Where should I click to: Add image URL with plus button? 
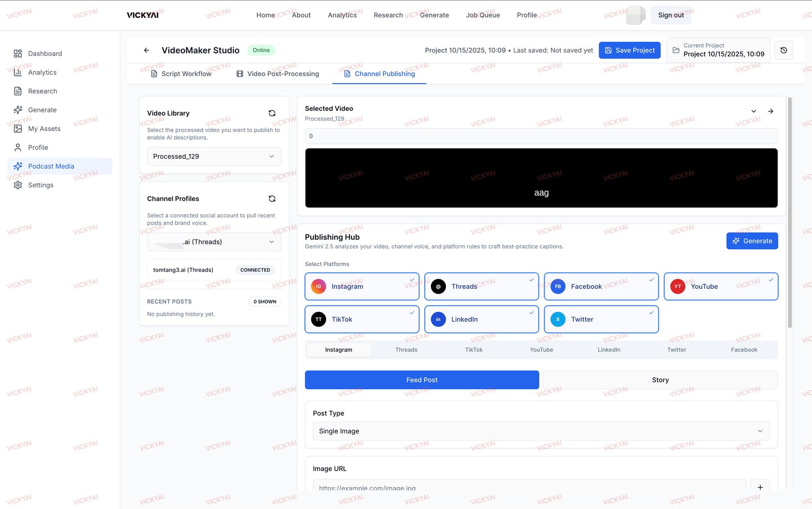coord(760,487)
